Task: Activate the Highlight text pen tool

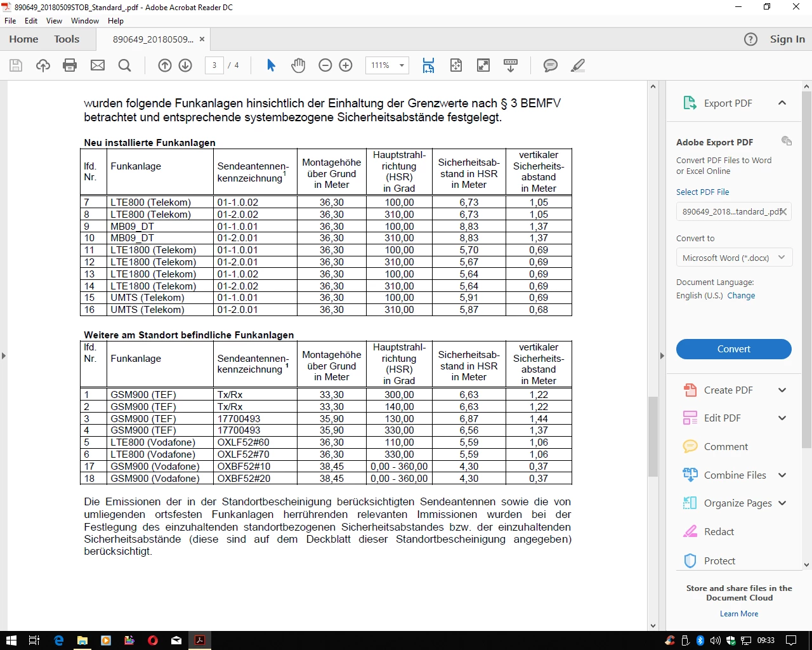Action: 578,65
